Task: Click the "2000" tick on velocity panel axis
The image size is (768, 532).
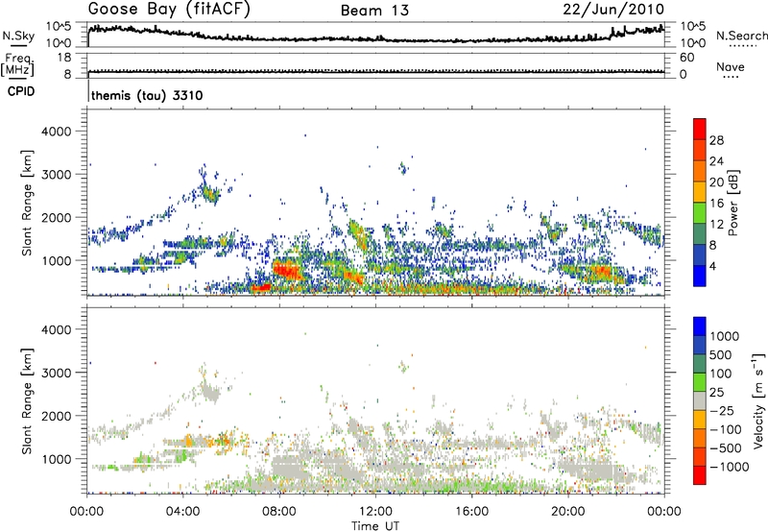Action: pos(56,416)
